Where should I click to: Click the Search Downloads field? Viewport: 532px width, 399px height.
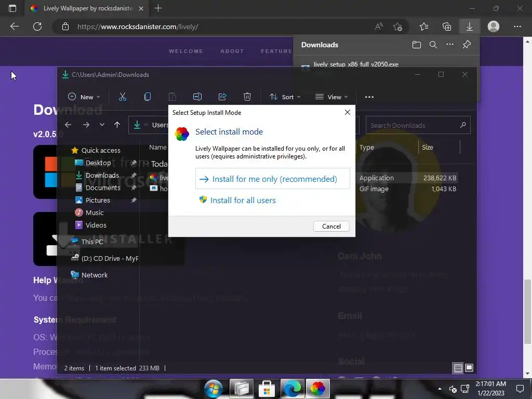click(x=418, y=125)
